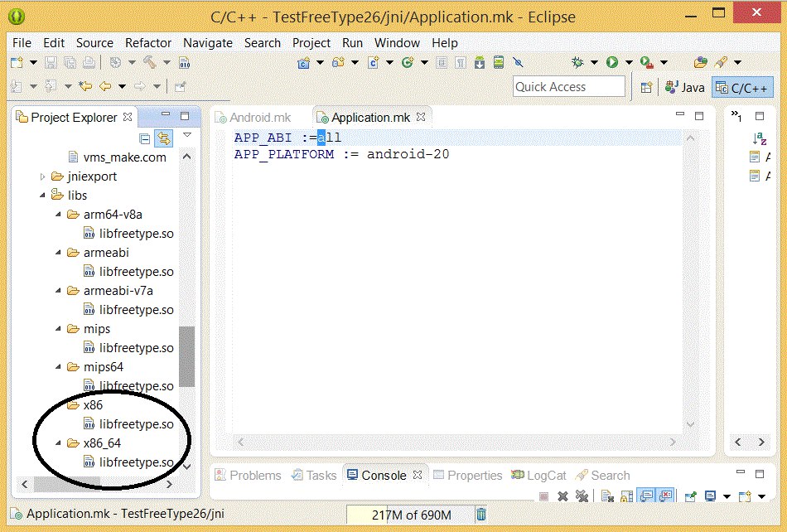This screenshot has height=532, width=787.
Task: Select the C/C++ perspective button
Action: [742, 87]
